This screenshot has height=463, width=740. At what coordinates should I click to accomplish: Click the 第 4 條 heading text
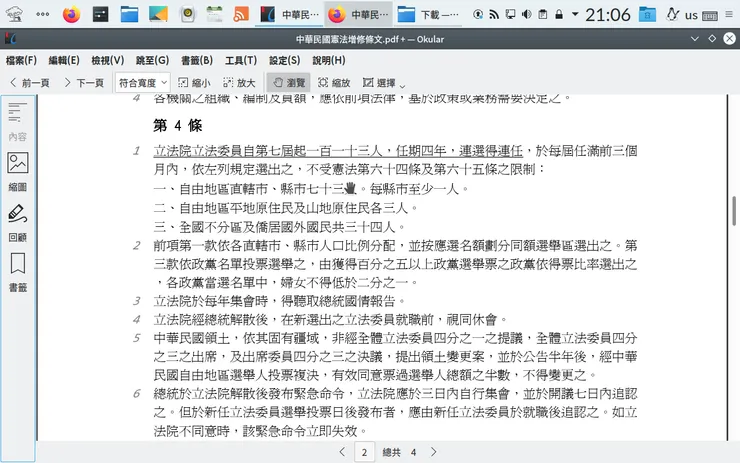(x=177, y=126)
